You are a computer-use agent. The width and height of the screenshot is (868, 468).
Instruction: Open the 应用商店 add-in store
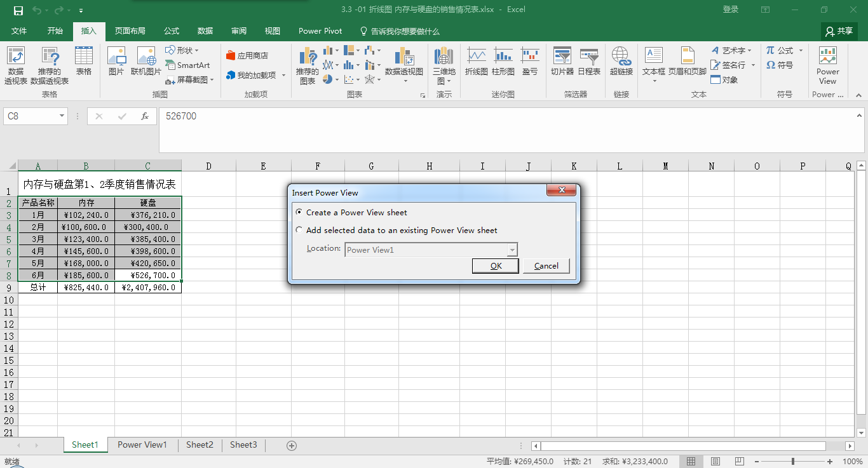point(247,56)
